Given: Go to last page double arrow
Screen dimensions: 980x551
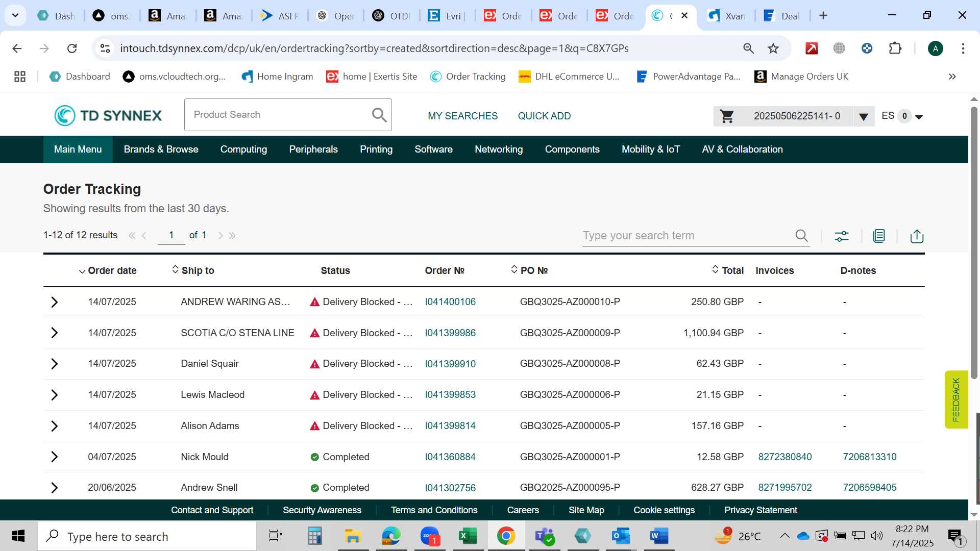Looking at the screenshot, I should 233,235.
